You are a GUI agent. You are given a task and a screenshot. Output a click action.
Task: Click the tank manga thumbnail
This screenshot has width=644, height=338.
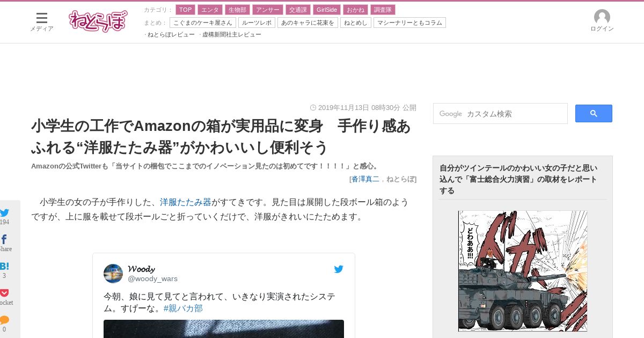(x=523, y=271)
